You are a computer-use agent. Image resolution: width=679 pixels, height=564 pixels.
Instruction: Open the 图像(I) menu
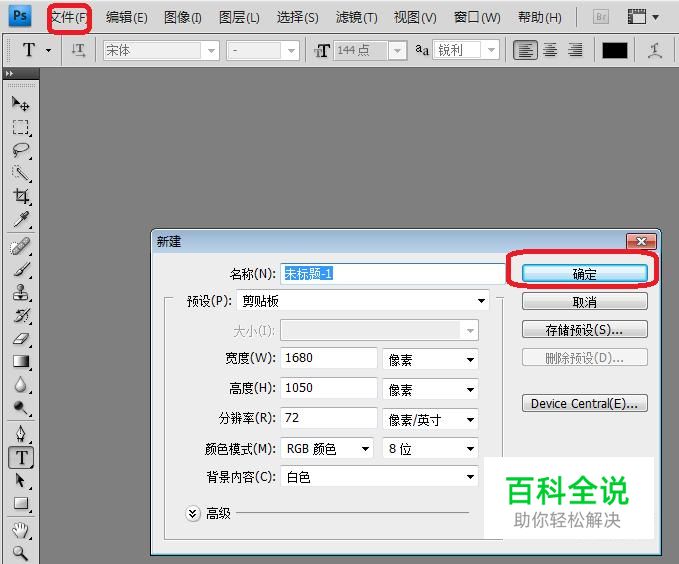(183, 18)
